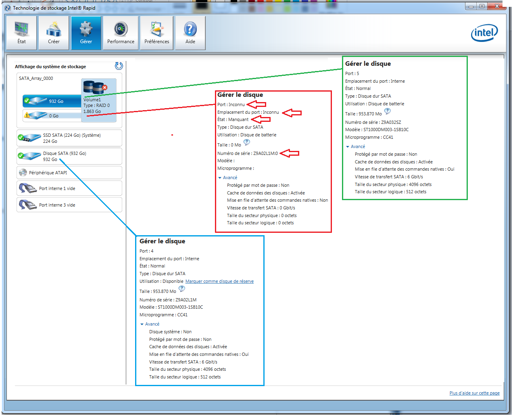
Task: Select SSD SATA (224 Go) system disk
Action: click(x=69, y=138)
